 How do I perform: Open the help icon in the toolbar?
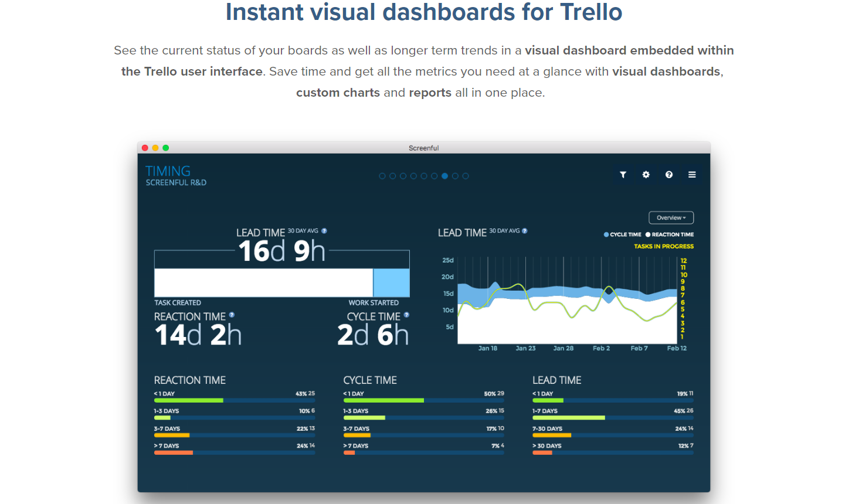[668, 174]
